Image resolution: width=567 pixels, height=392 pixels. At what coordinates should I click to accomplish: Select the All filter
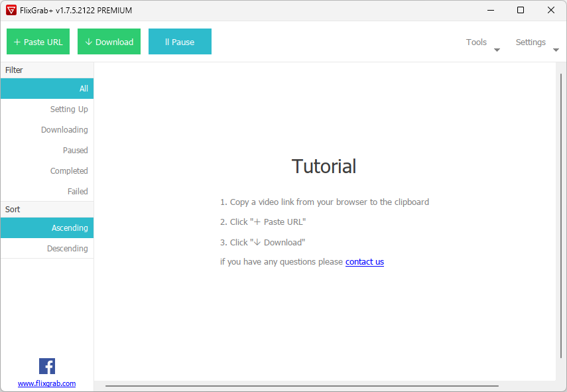(x=47, y=89)
